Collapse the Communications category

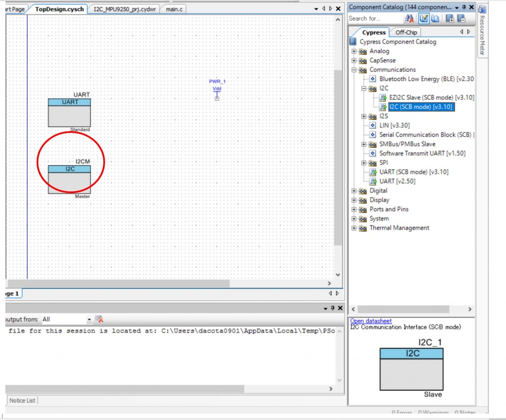(354, 70)
